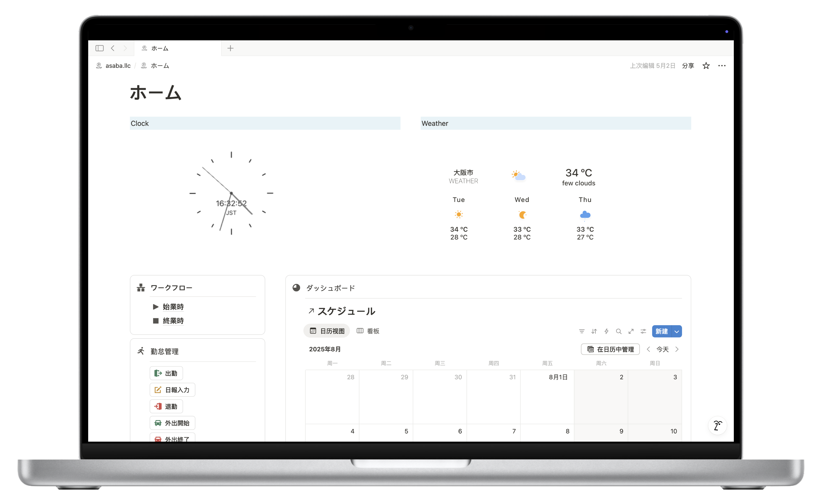Switch to 日历视图 calendar view tab
Viewport: 822px width, 504px height.
(327, 331)
